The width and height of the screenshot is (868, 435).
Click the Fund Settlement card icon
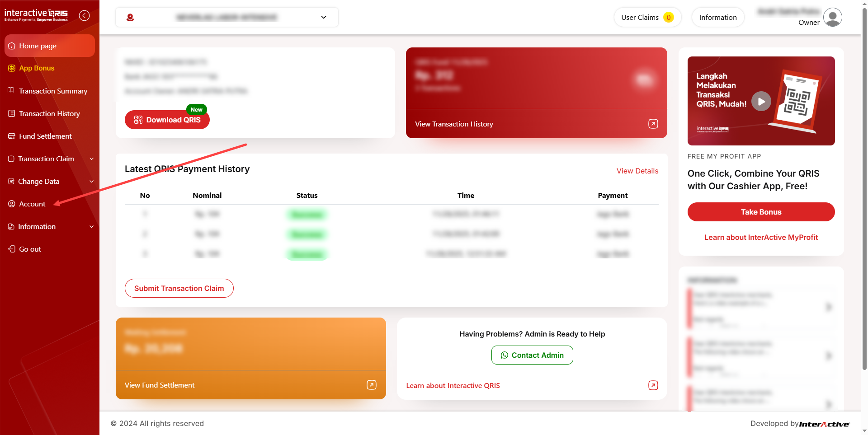pyautogui.click(x=12, y=136)
